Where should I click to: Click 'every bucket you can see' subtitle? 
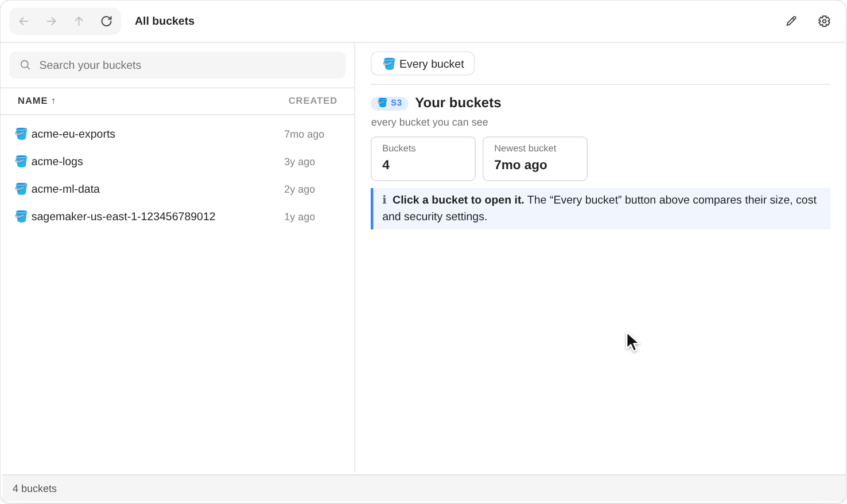tap(429, 122)
